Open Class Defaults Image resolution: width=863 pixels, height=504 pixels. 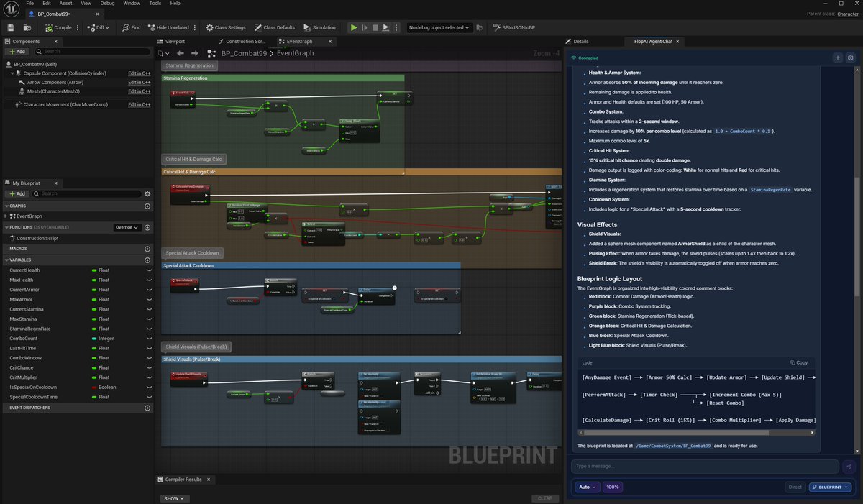[274, 27]
